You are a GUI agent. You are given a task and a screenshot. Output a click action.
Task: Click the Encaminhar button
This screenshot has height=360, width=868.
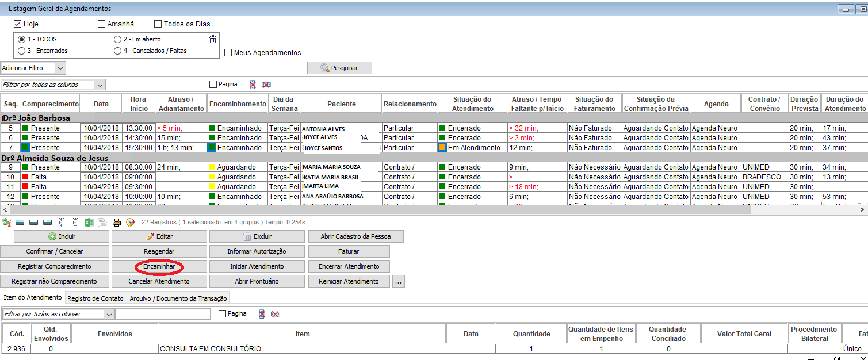coord(159,266)
